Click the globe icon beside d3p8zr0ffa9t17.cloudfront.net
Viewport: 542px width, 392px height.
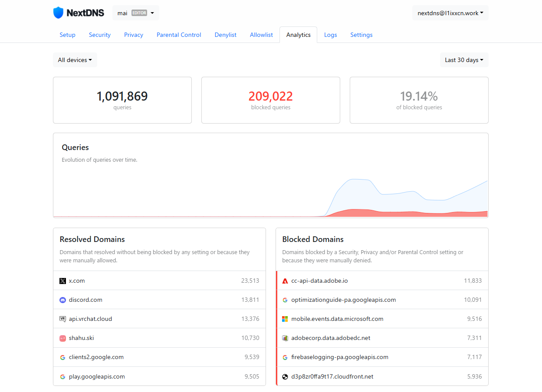pos(285,377)
